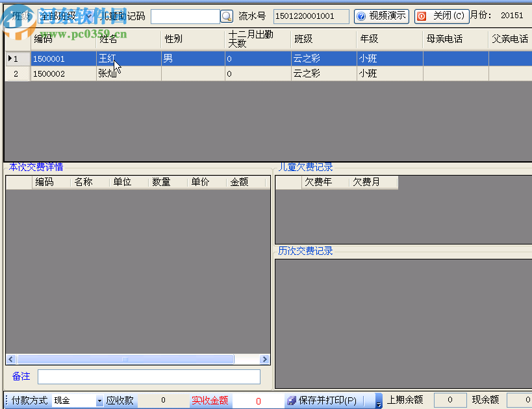Click 保存并打印(P) save and print
532x409 pixels.
(322, 401)
